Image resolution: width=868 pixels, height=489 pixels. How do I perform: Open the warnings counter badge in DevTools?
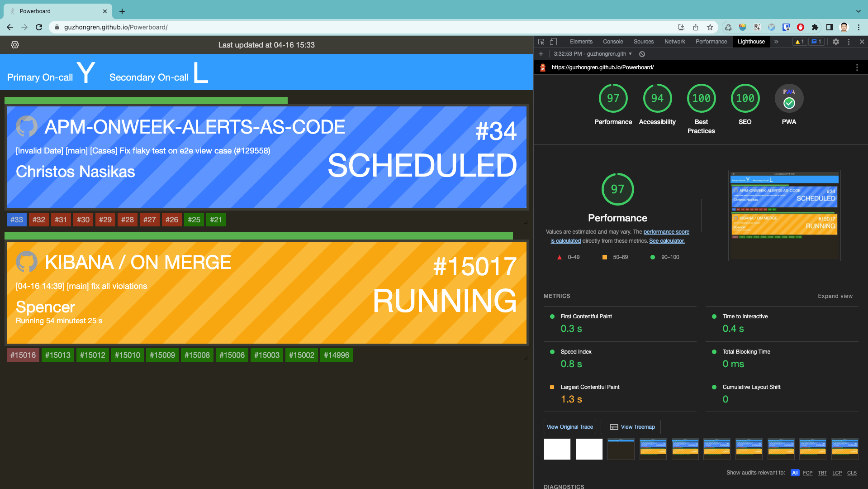(x=800, y=42)
